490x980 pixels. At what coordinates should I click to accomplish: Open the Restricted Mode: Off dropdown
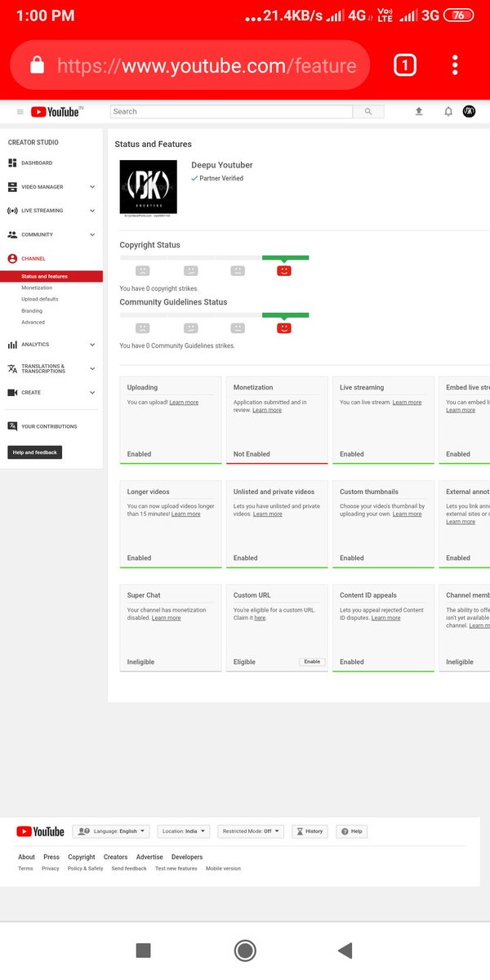251,831
